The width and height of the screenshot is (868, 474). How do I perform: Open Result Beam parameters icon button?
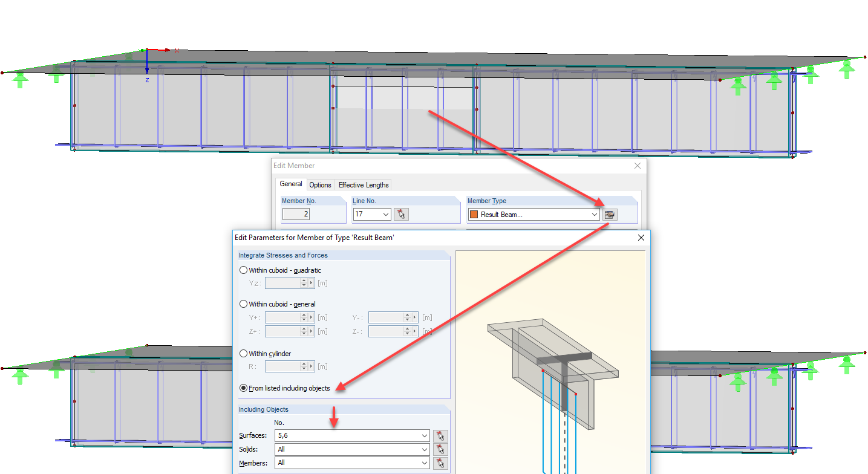click(x=610, y=214)
